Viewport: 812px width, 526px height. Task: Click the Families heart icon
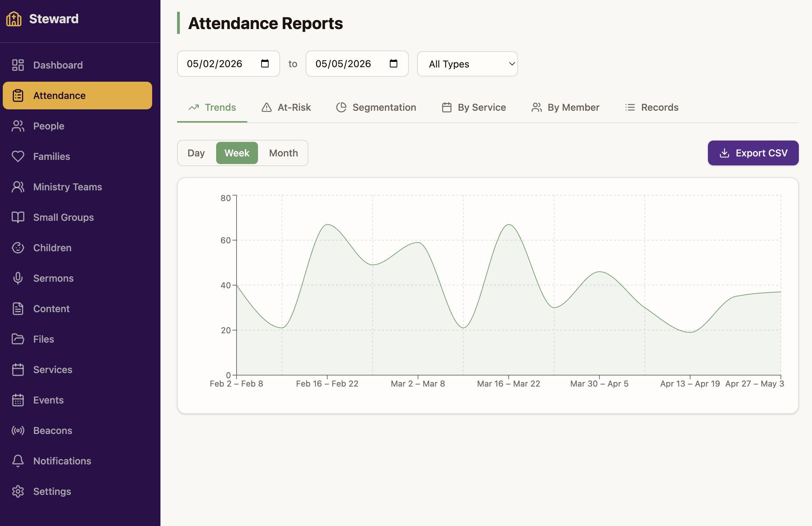click(x=18, y=156)
